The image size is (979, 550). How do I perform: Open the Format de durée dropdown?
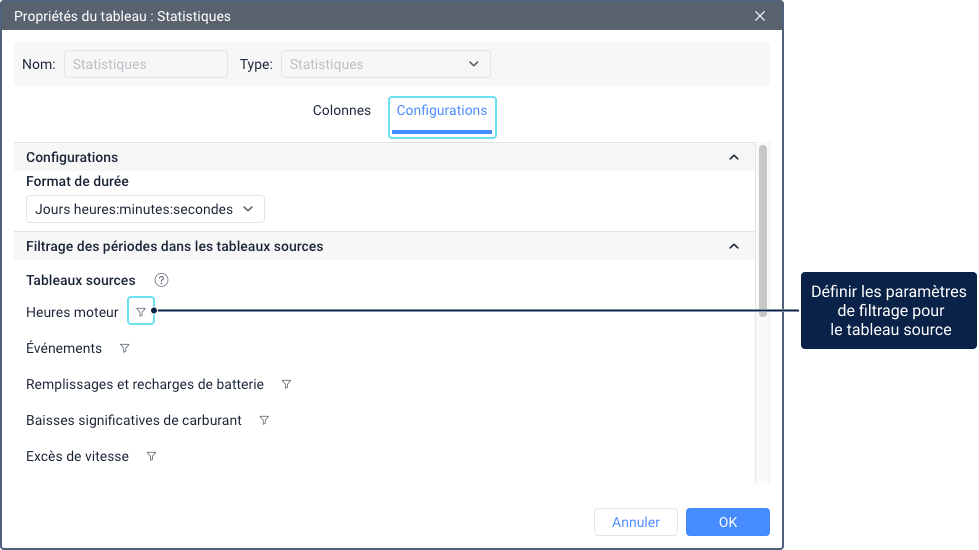coord(145,209)
